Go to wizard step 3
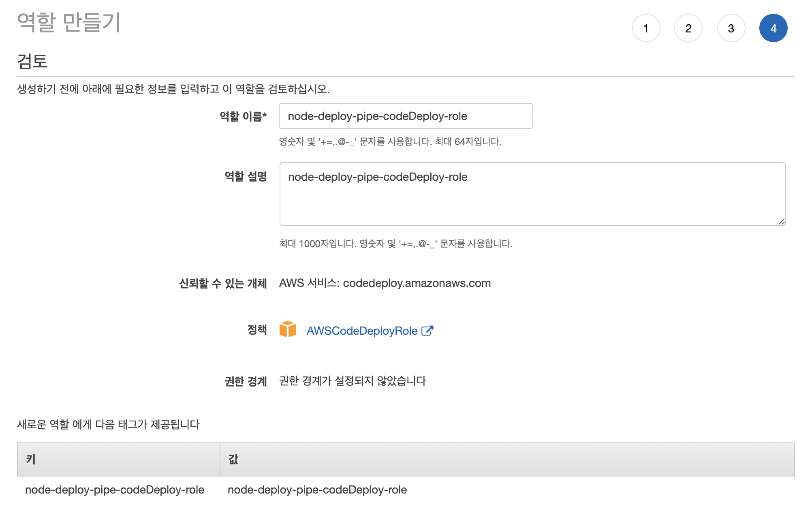Image resolution: width=812 pixels, height=530 pixels. [731, 28]
